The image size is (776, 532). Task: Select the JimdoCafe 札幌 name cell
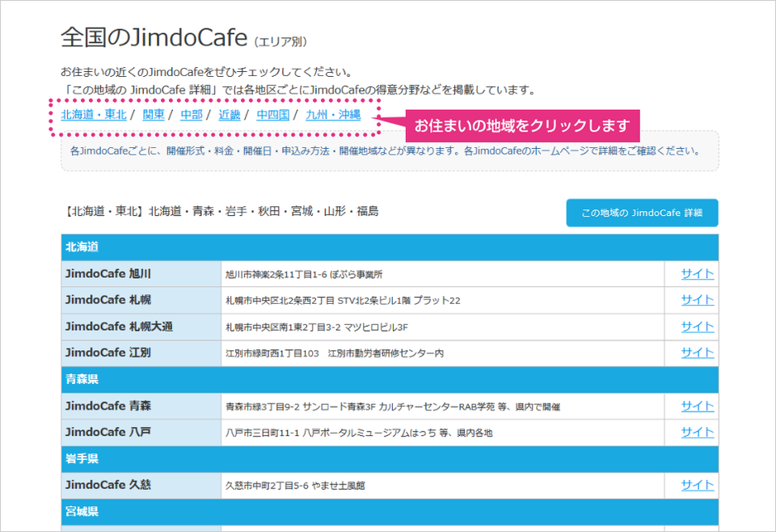pos(141,300)
